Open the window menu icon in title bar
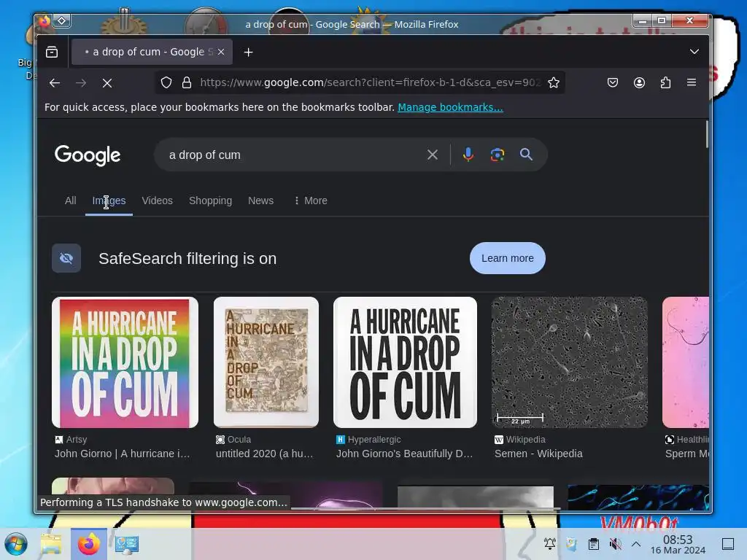 point(62,20)
